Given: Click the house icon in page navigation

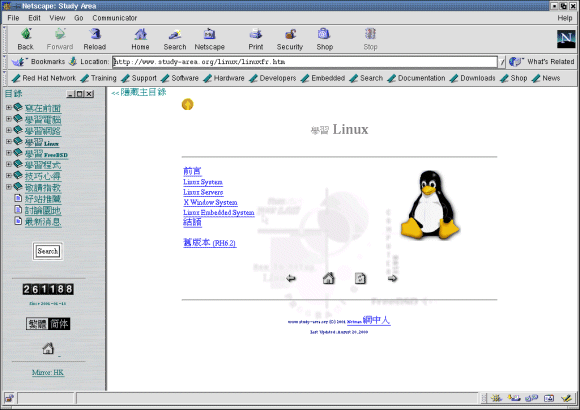Looking at the screenshot, I should click(328, 278).
